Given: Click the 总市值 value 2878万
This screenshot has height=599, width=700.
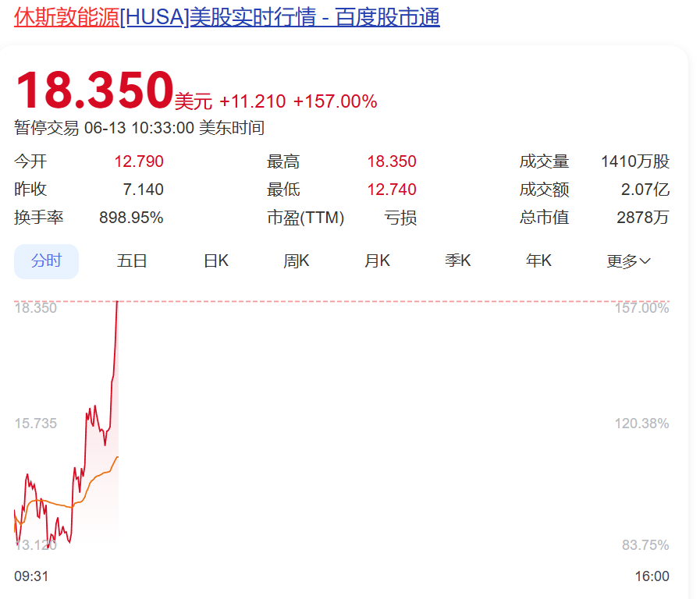Looking at the screenshot, I should [x=643, y=218].
